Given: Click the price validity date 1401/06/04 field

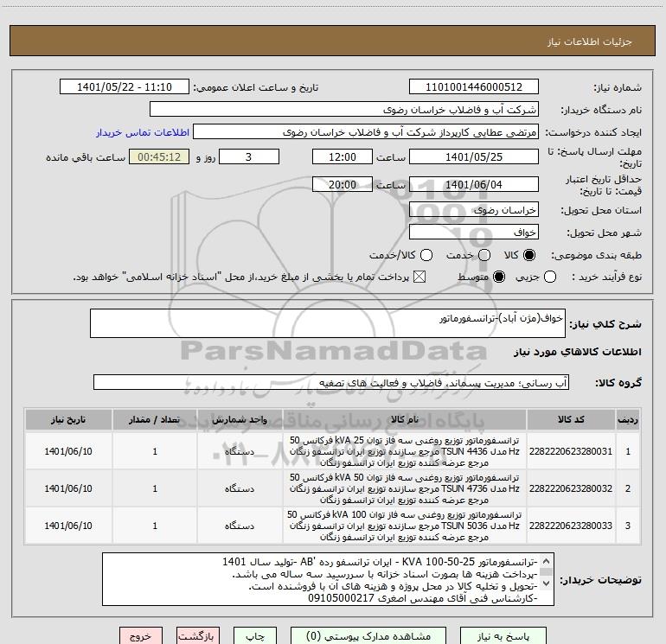Looking at the screenshot, I should 474,185.
